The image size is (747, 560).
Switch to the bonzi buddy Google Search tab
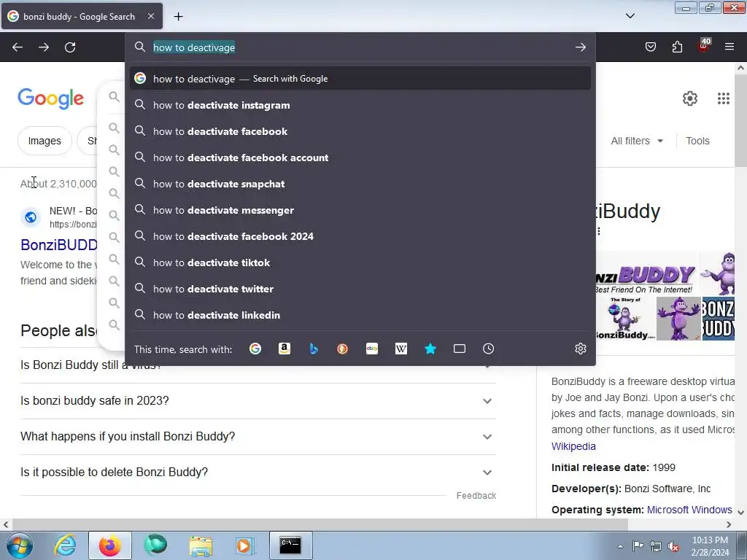click(82, 16)
